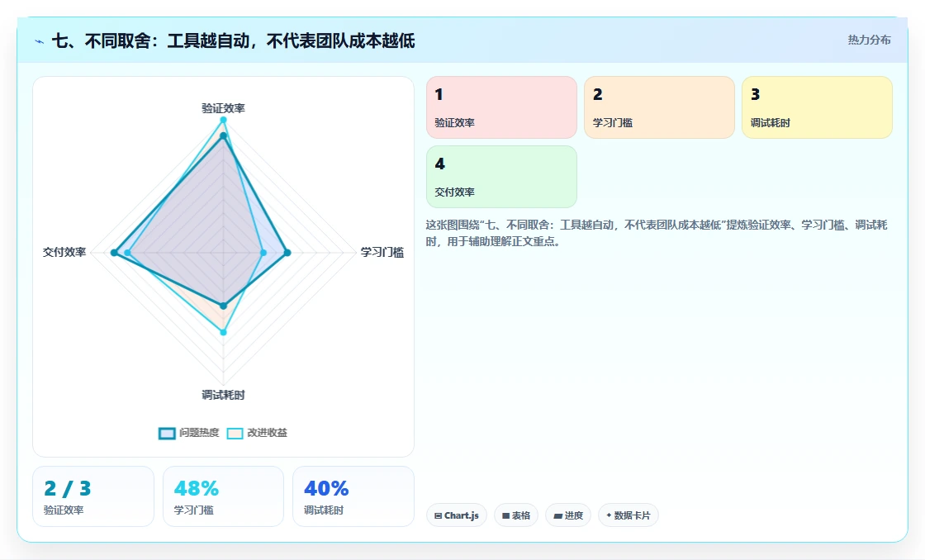The height and width of the screenshot is (560, 925).
Task: Click the description paragraph starting 这张图围绕
Action: pyautogui.click(x=657, y=233)
